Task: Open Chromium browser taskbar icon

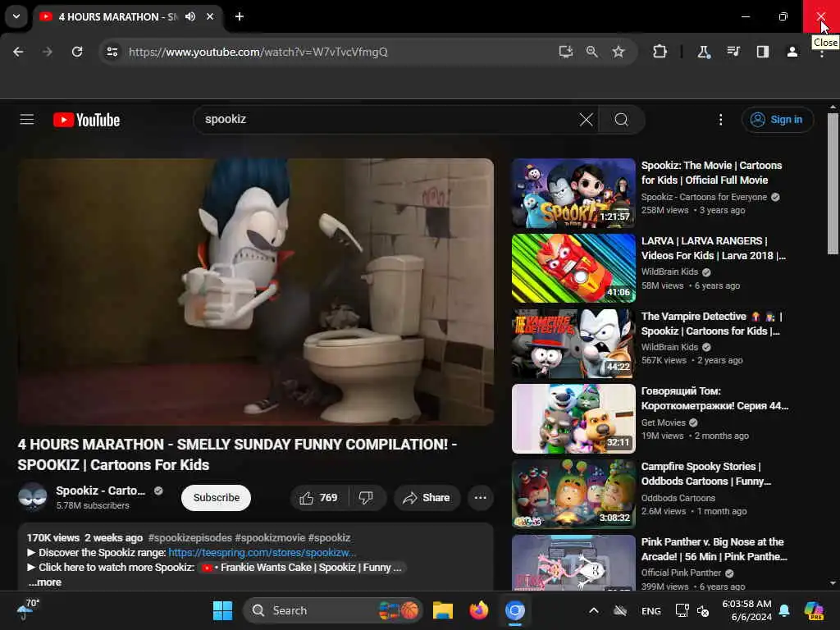Action: pos(515,610)
